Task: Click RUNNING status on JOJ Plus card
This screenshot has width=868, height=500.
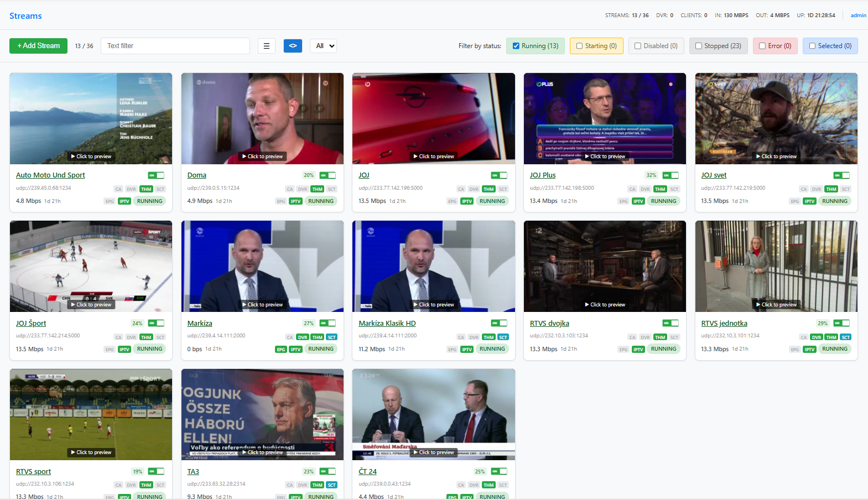Action: coord(664,201)
